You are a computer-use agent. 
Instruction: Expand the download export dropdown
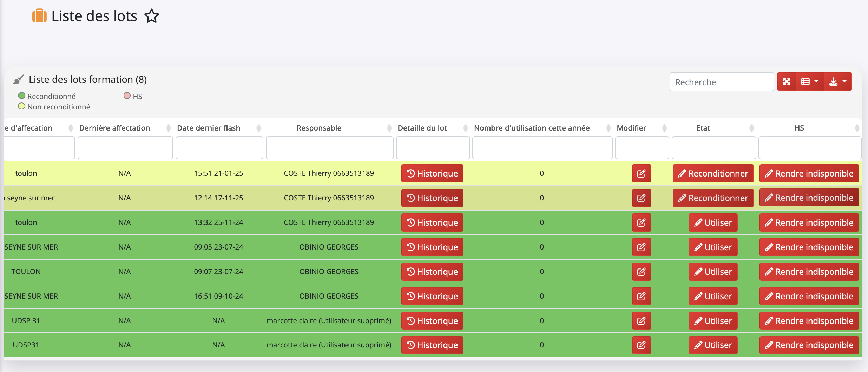(x=838, y=82)
